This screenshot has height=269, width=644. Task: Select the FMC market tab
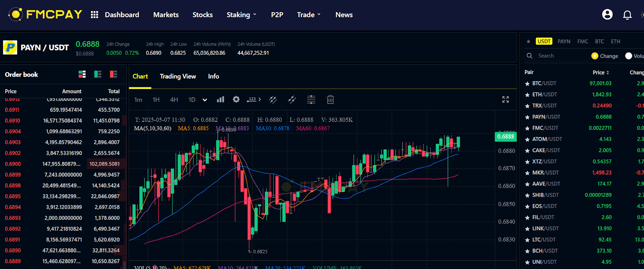(582, 41)
